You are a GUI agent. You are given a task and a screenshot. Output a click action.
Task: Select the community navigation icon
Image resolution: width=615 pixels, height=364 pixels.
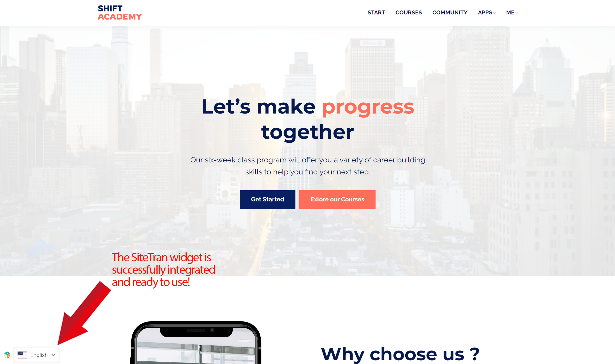coord(450,13)
